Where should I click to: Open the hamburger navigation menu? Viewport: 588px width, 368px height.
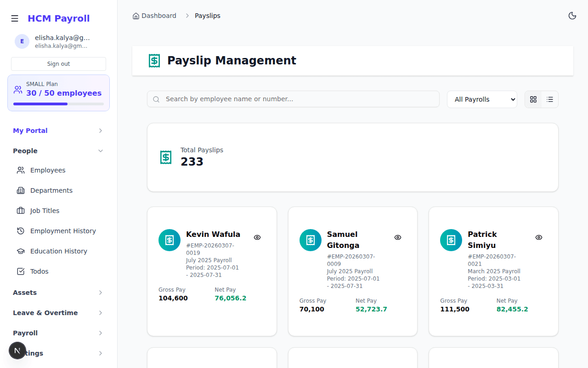15,18
